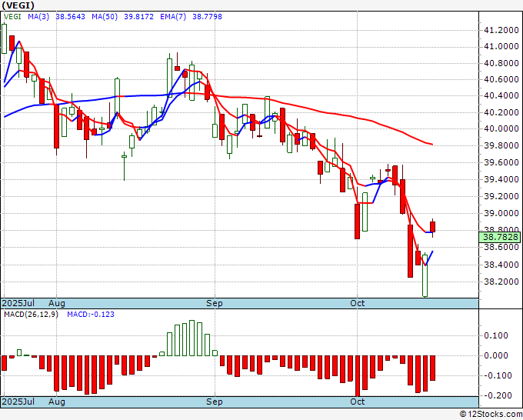523x420 pixels.
Task: Click the 41.0000 price axis label
Action: (501, 46)
